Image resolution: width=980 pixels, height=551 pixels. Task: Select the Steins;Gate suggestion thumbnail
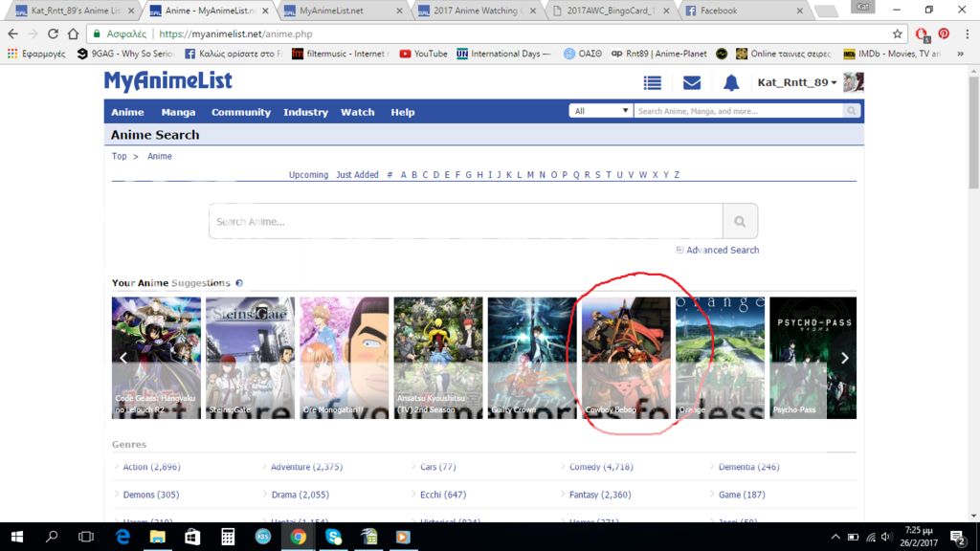pos(251,358)
